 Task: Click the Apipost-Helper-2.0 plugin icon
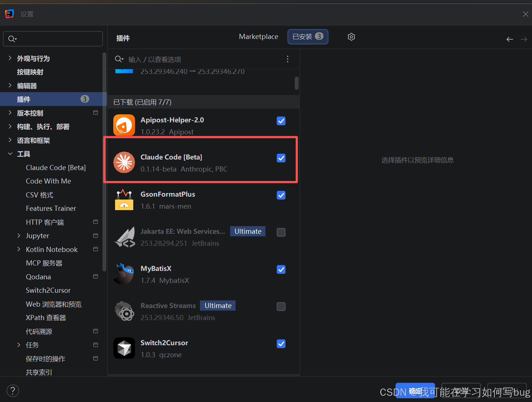click(x=124, y=125)
